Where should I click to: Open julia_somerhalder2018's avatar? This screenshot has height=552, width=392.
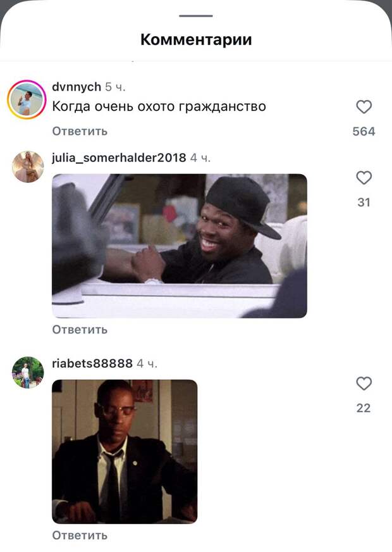pyautogui.click(x=28, y=167)
